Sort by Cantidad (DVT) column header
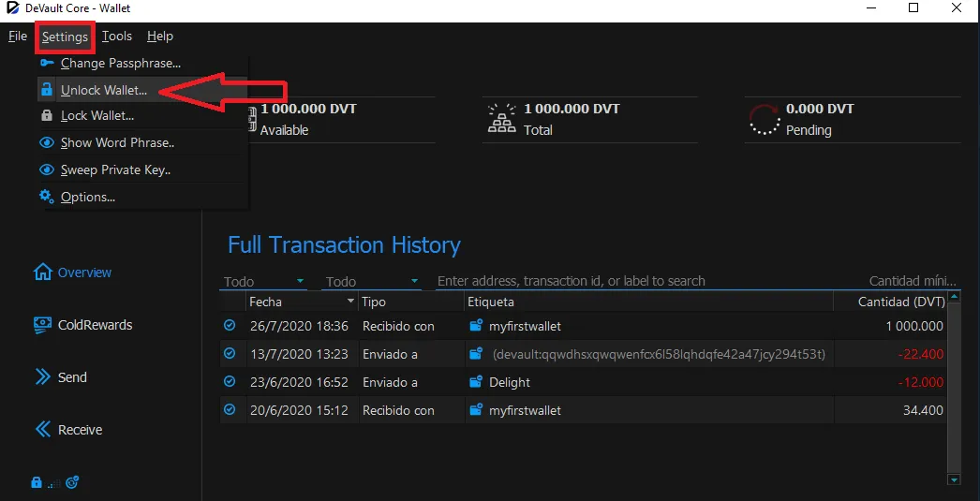 pyautogui.click(x=891, y=302)
